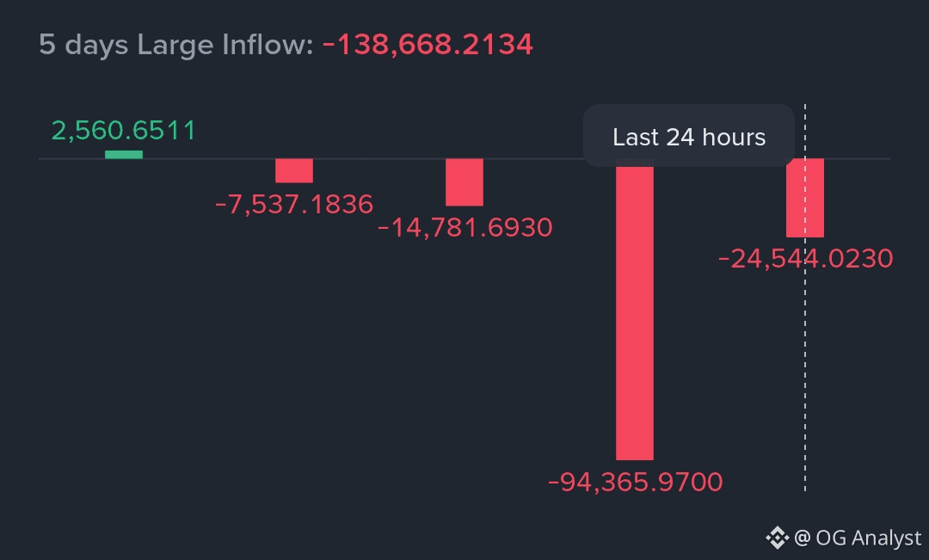Select the red bar above -7,537.1836
The height and width of the screenshot is (560, 929).
294,170
